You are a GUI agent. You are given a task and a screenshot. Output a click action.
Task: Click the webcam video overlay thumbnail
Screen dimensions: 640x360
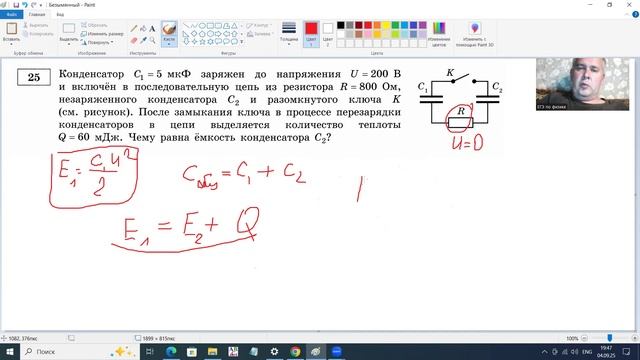tap(582, 84)
